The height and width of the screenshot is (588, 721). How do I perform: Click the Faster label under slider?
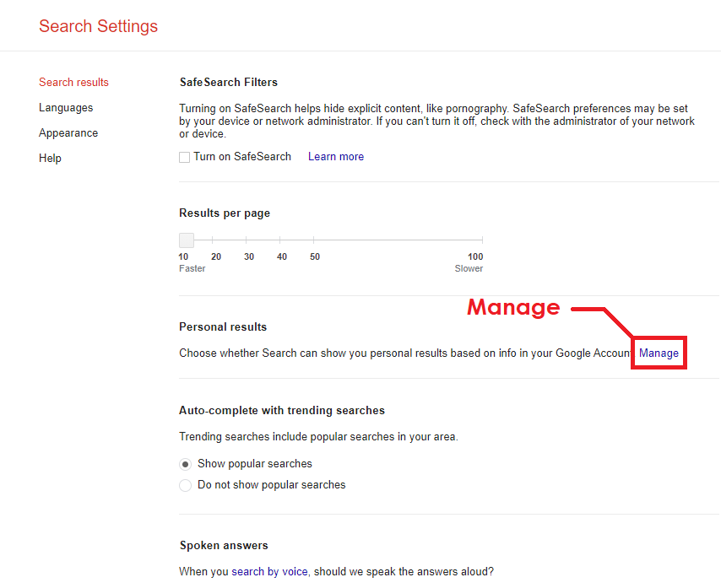pos(192,268)
